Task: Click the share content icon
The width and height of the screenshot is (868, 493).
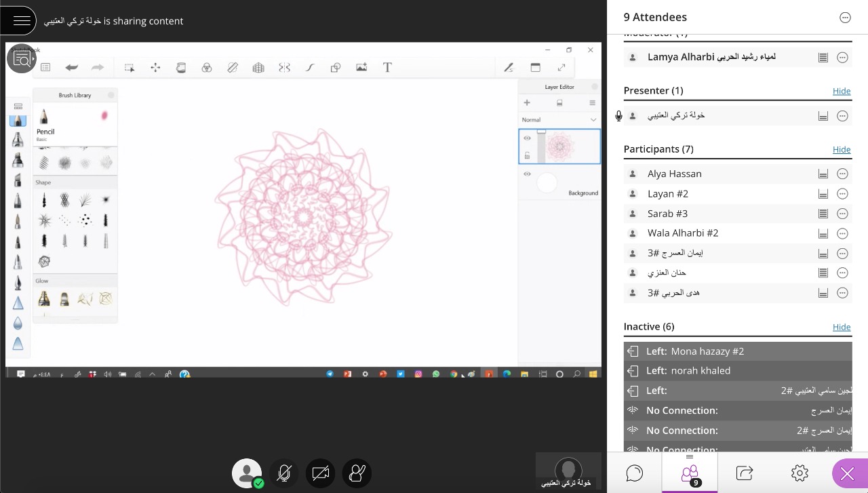Action: coord(744,473)
